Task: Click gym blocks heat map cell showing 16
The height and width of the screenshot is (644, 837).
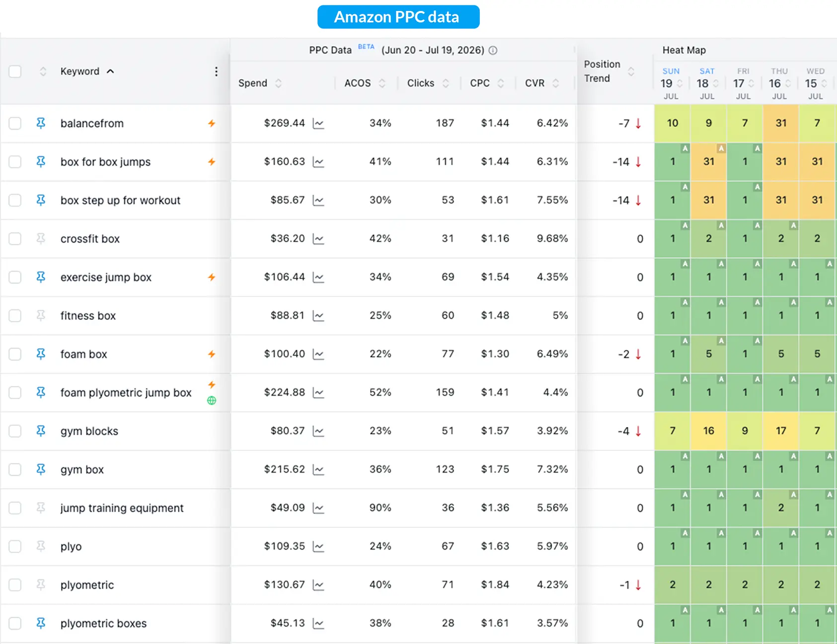Action: [709, 431]
